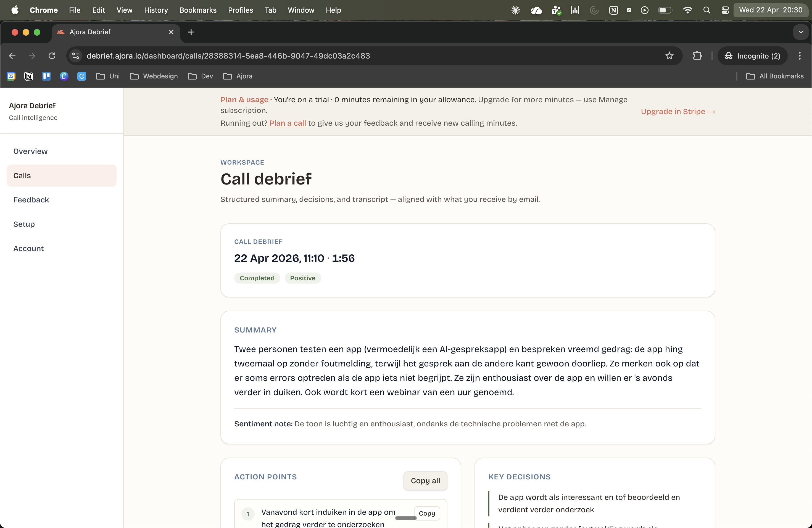Viewport: 812px width, 528px height.
Task: Open the Account page
Action: [x=61, y=248]
